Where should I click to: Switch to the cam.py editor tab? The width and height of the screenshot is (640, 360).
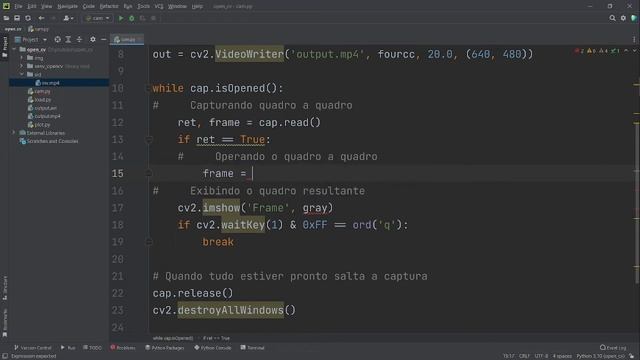coord(127,39)
